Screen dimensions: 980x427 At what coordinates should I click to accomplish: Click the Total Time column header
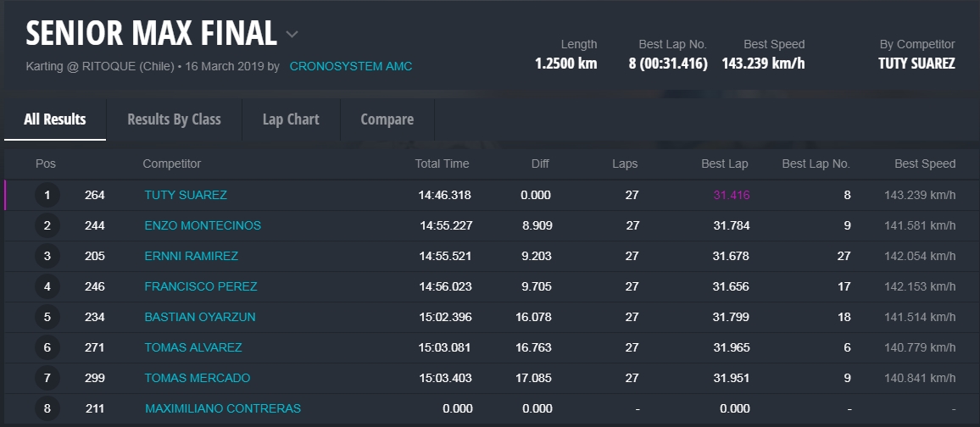point(442,164)
